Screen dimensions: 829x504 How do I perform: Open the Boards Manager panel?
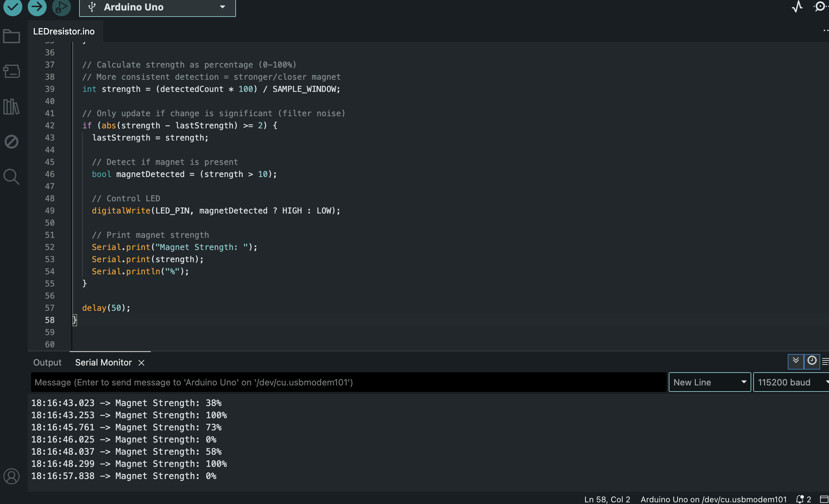point(11,72)
